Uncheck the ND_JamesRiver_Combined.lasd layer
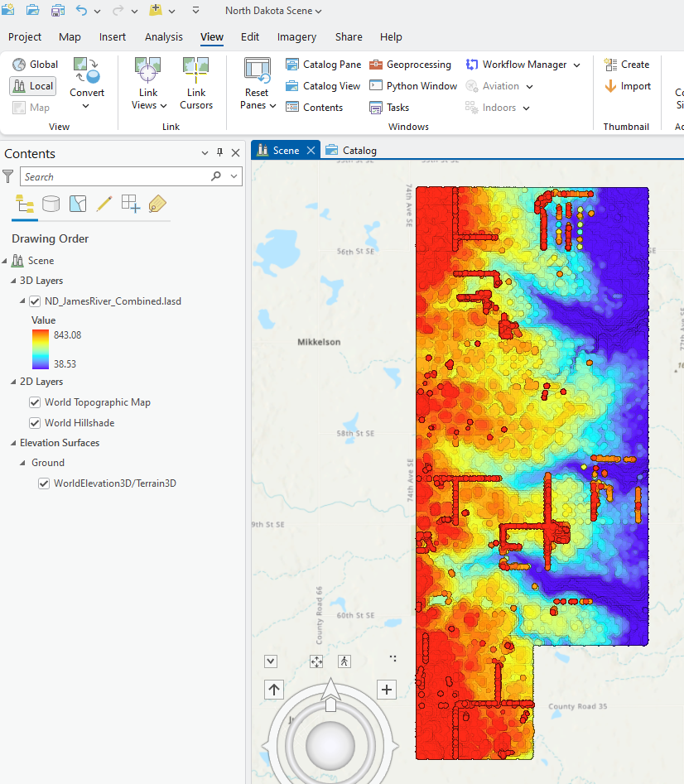The height and width of the screenshot is (784, 684). point(35,301)
